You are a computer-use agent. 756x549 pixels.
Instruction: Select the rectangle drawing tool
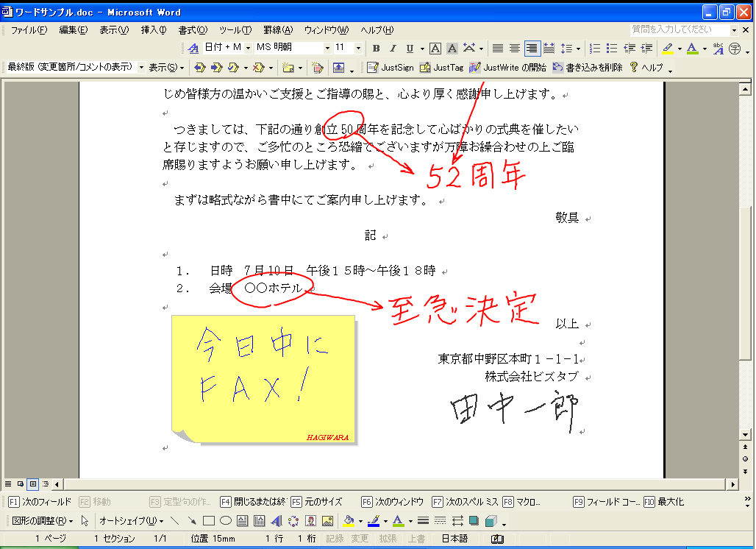209,521
